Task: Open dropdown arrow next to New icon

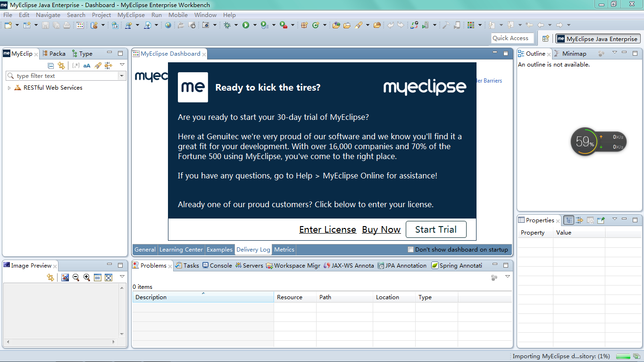Action: (17, 25)
